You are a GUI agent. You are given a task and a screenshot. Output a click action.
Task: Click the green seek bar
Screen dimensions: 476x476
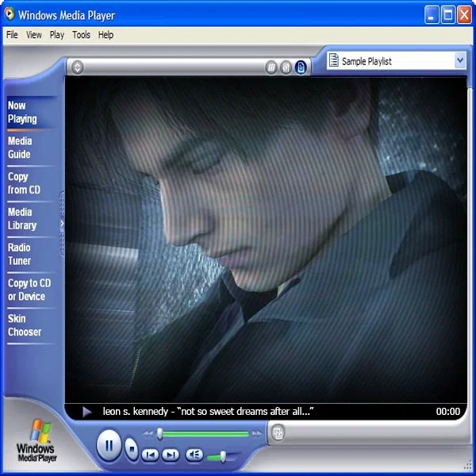[x=205, y=434]
